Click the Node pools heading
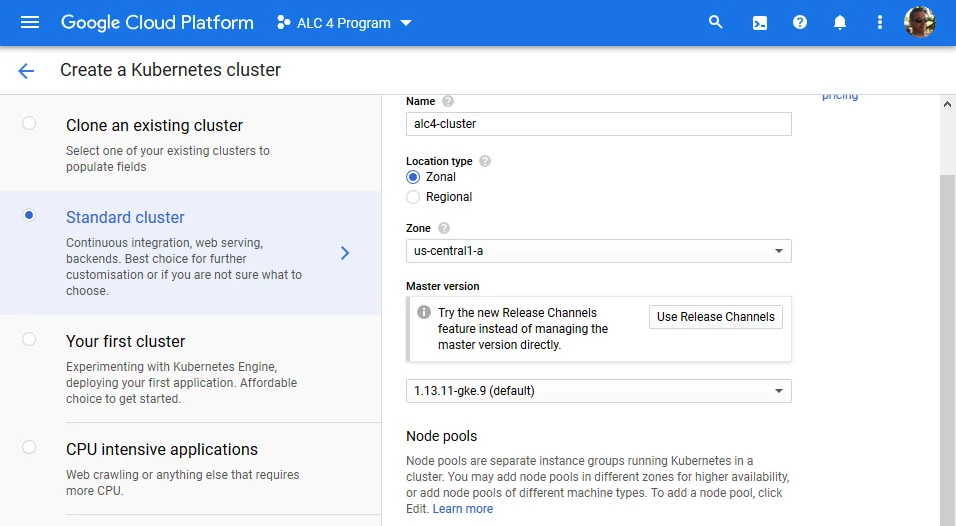The image size is (956, 526). click(441, 436)
